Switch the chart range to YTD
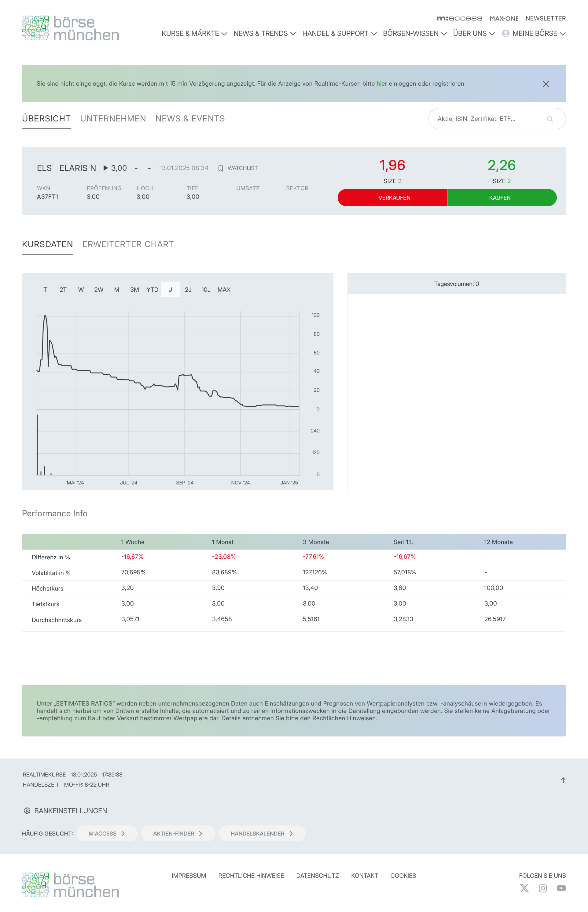The height and width of the screenshot is (912, 588). 152,290
